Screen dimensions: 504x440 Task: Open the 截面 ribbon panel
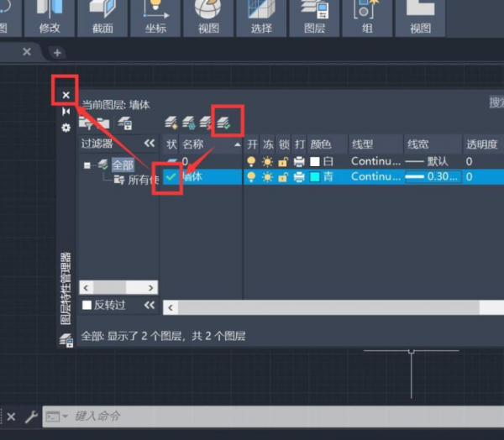click(102, 18)
